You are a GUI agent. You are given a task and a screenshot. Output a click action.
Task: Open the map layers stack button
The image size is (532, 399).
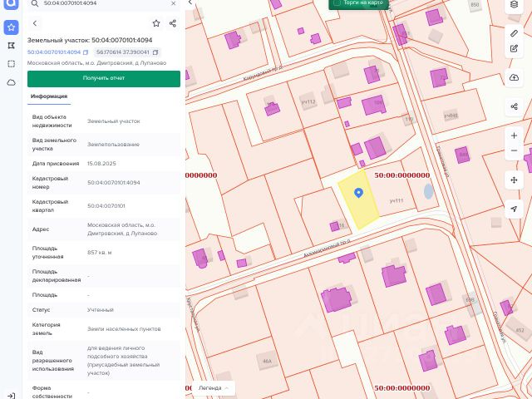tap(514, 5)
